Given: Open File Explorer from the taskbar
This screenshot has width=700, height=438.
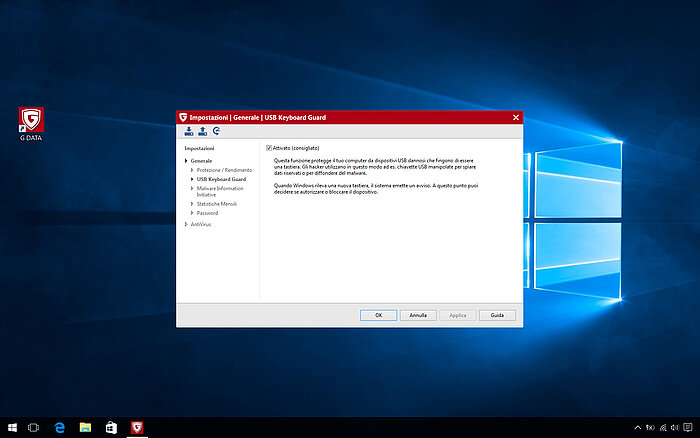Looking at the screenshot, I should pyautogui.click(x=86, y=428).
